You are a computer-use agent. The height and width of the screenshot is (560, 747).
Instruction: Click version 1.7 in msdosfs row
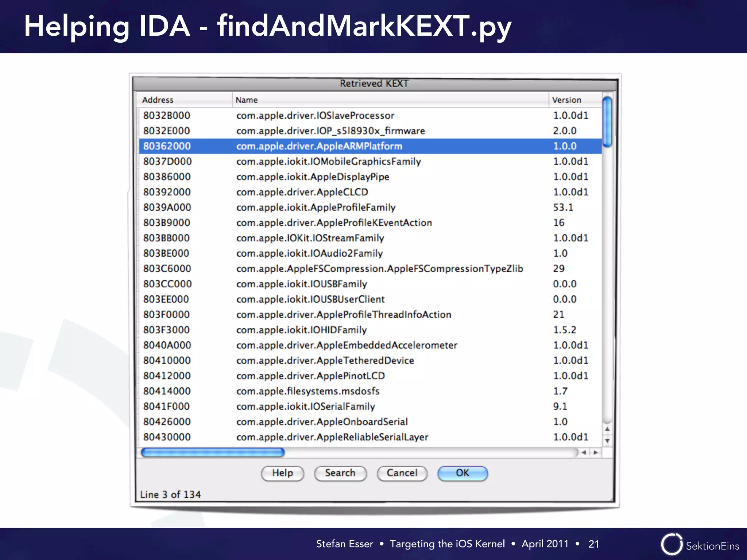point(560,391)
